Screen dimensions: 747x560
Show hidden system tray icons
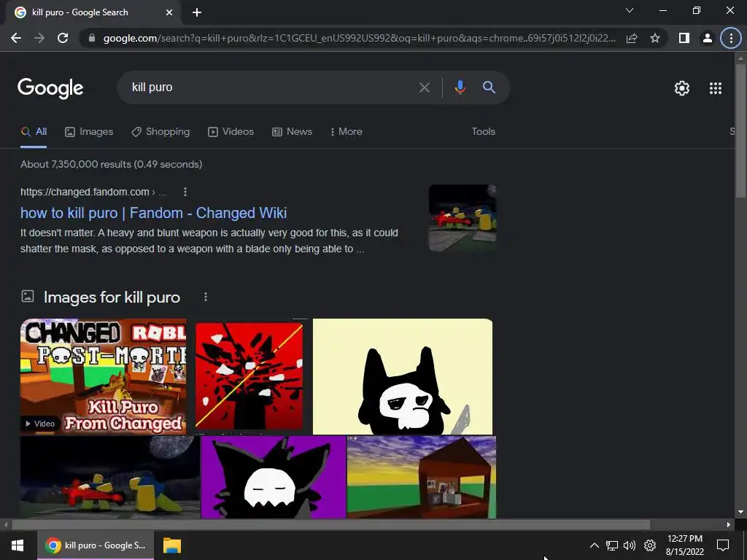pos(594,545)
